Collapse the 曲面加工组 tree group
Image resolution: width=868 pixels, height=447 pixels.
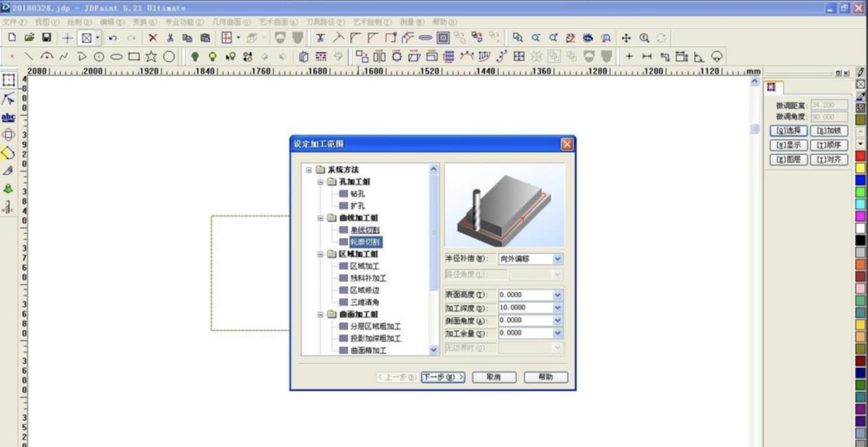[320, 314]
